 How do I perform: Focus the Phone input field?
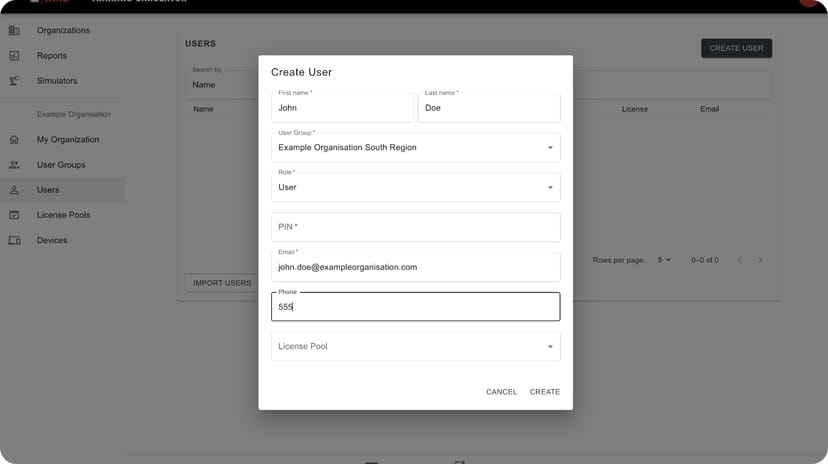[x=416, y=307]
